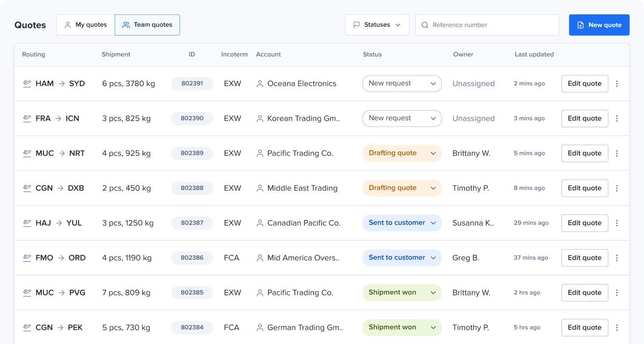Image resolution: width=644 pixels, height=344 pixels.
Task: Edit quote for HAJ to YUL shipment
Action: (585, 223)
